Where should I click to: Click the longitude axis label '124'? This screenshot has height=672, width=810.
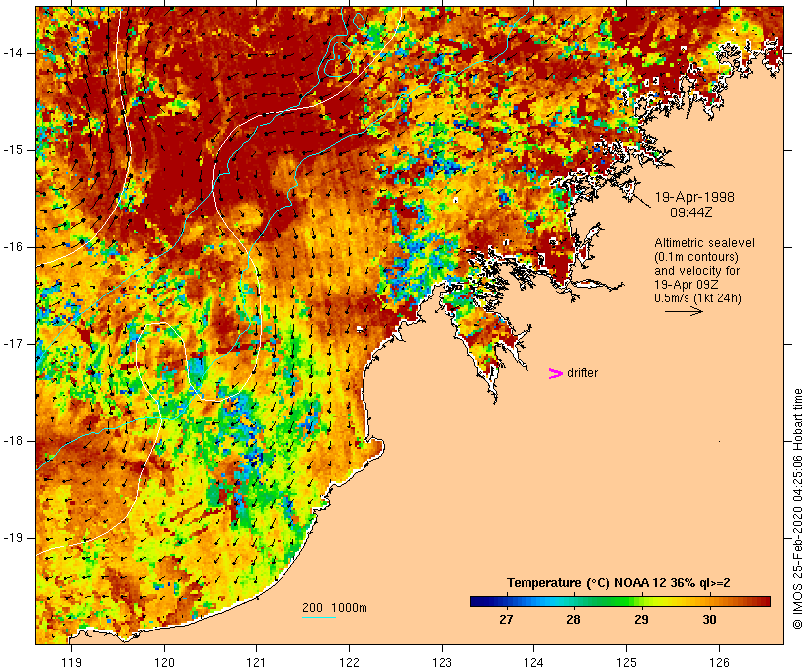click(534, 662)
